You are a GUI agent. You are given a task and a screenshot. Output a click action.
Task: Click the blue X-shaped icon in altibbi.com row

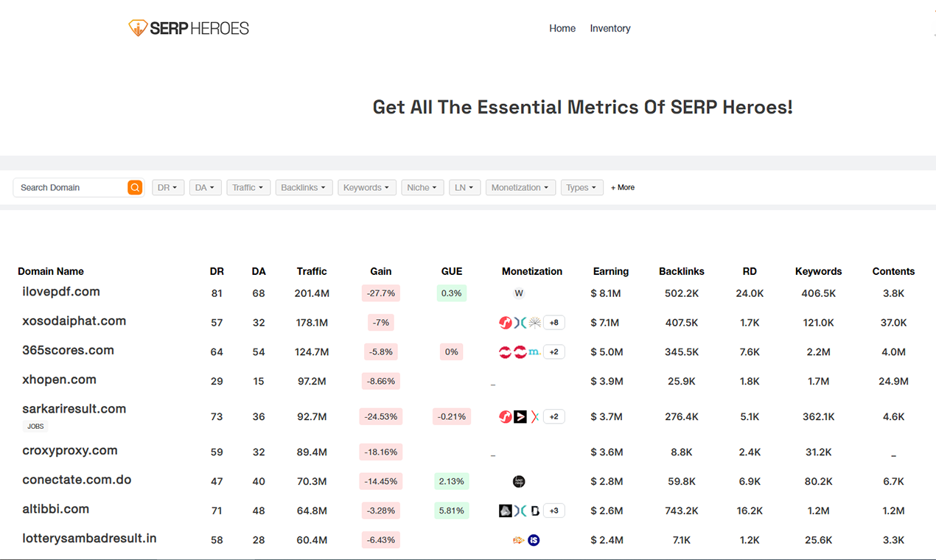click(x=520, y=511)
